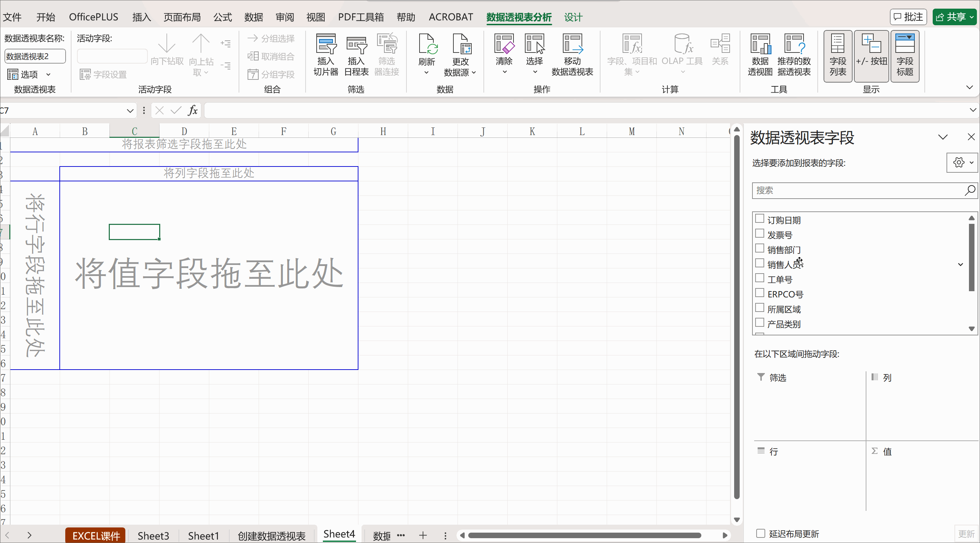Viewport: 980px width, 543px height.
Task: Click 推荐的数据透视表 icon
Action: [794, 45]
